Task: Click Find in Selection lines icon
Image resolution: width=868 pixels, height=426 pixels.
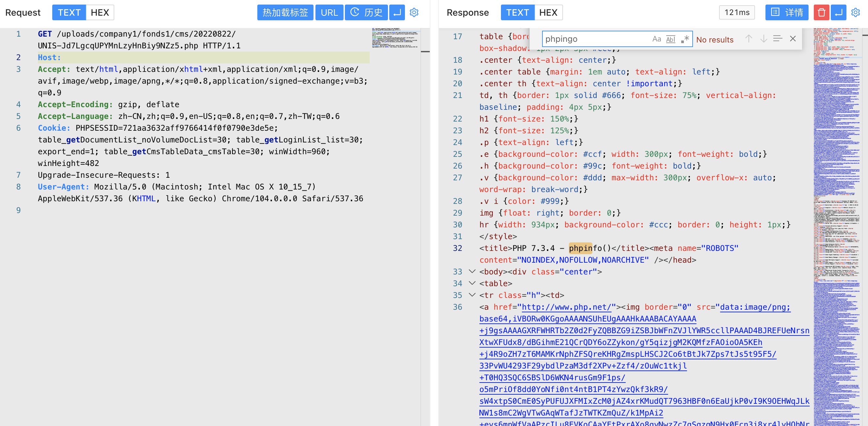Action: (778, 39)
